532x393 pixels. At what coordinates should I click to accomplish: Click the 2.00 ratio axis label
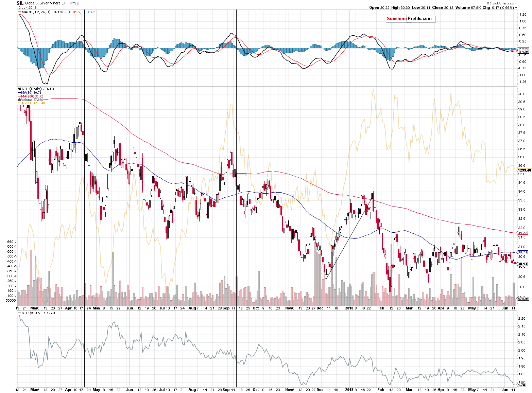pos(521,351)
